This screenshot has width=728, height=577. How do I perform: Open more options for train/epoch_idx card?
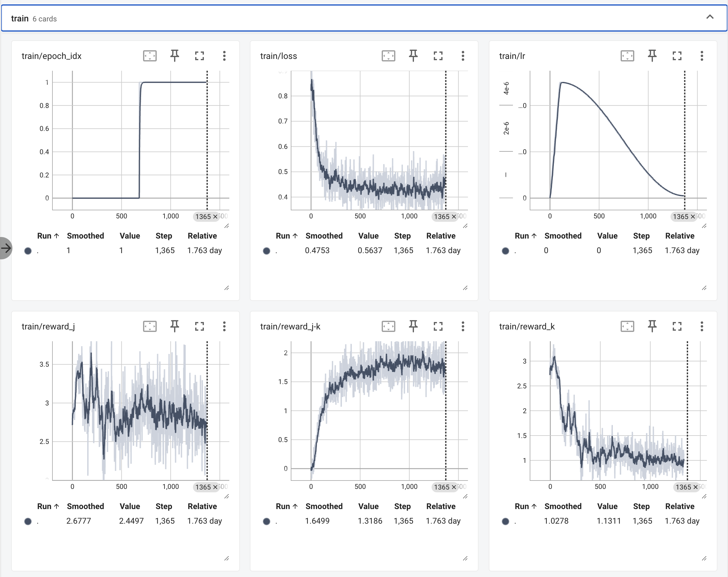[x=224, y=56]
